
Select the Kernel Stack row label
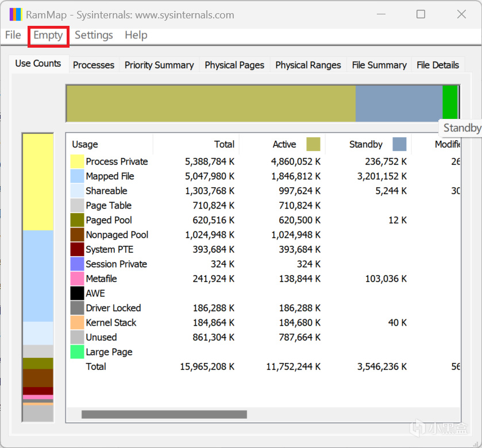click(x=111, y=323)
